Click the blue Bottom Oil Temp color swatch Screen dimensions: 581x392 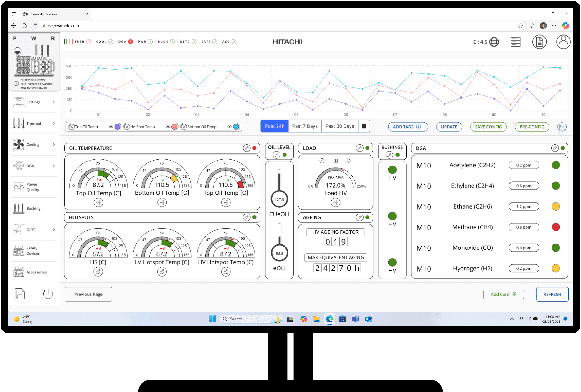[236, 127]
